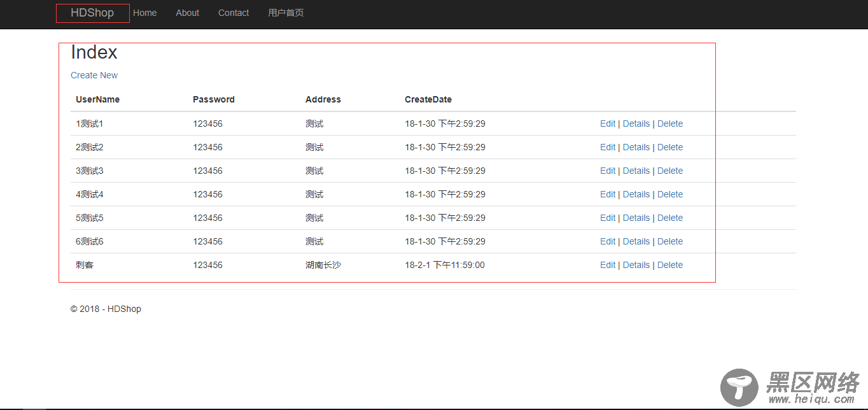This screenshot has width=868, height=410.
Task: Delete the 3测试3 user row
Action: pyautogui.click(x=670, y=171)
